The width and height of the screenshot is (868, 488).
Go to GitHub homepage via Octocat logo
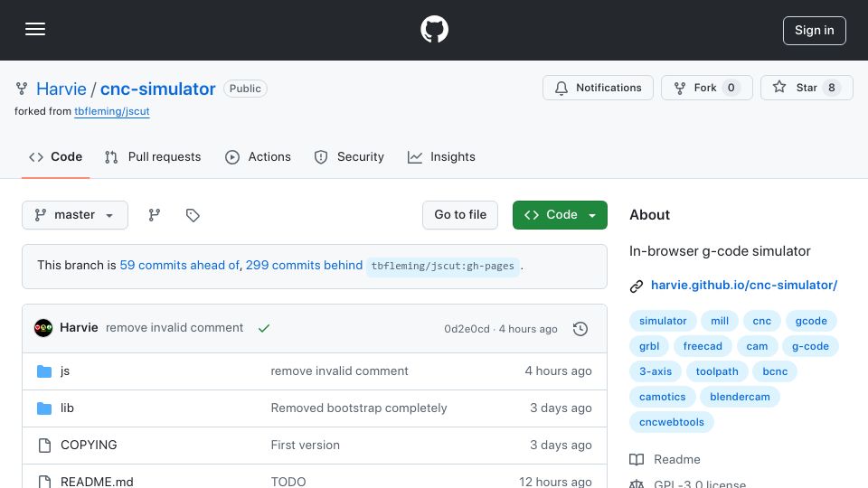pos(434,29)
